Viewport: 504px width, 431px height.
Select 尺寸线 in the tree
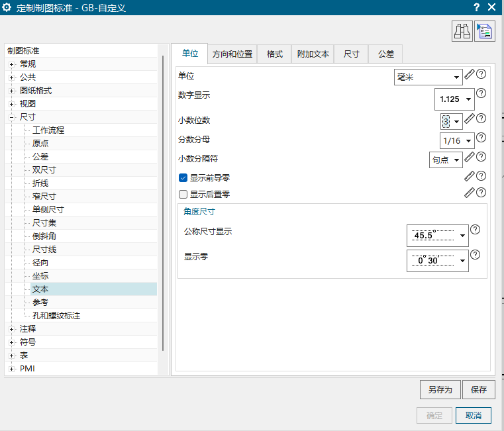[x=44, y=250]
